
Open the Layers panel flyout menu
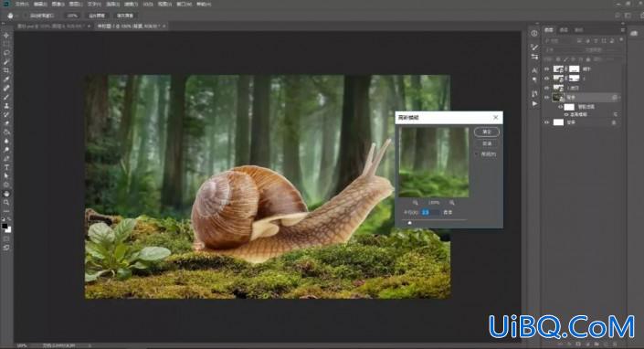[622, 30]
